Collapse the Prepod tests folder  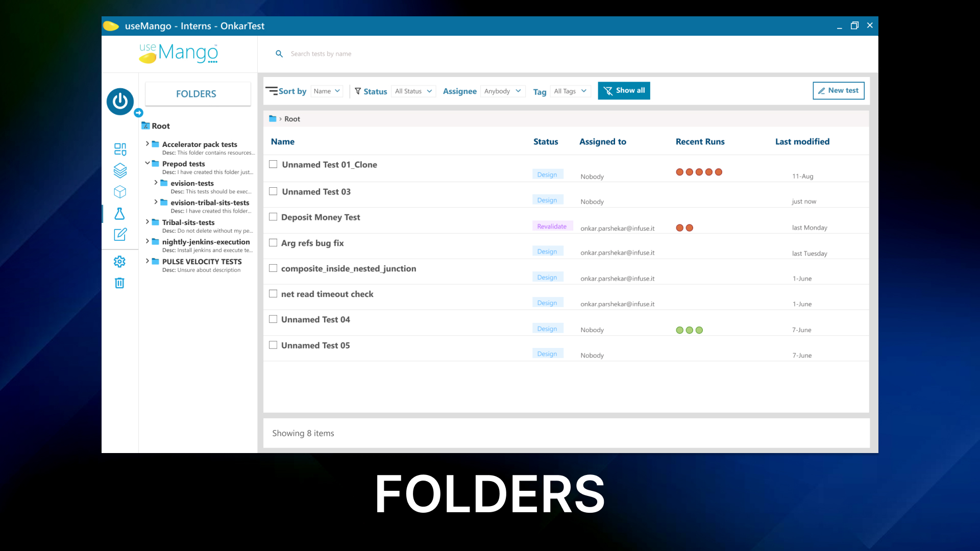click(x=148, y=164)
